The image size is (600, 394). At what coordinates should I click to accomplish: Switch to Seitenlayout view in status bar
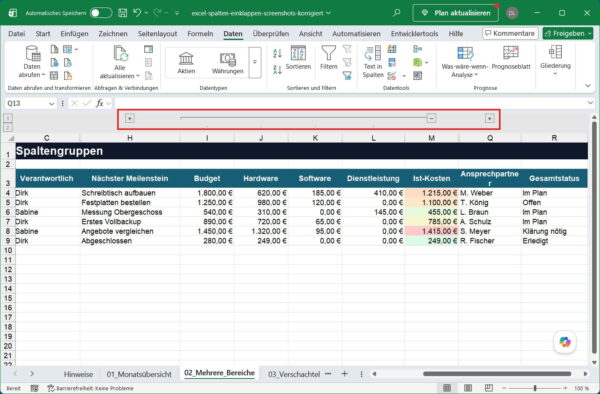tap(468, 388)
